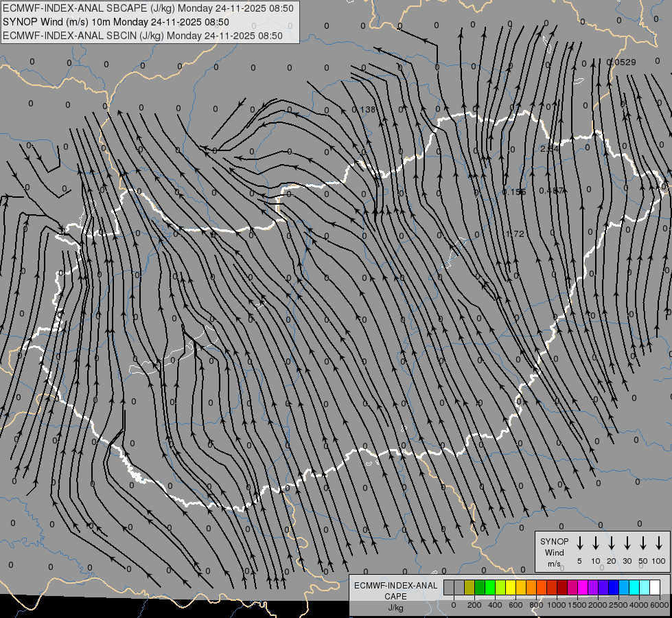Screen dimensions: 672x618
Task: Click the sky blue swatch after 2500
Action: click(x=625, y=587)
